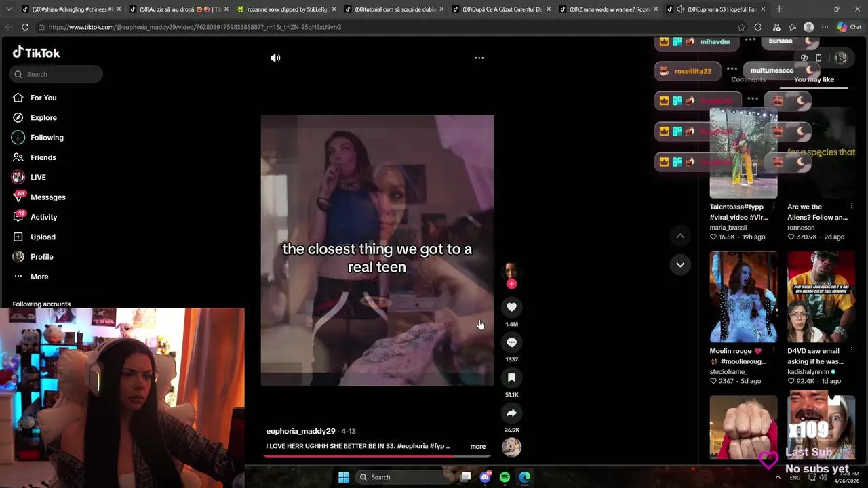Image resolution: width=868 pixels, height=488 pixels.
Task: Click the TikTok logo
Action: [x=36, y=53]
